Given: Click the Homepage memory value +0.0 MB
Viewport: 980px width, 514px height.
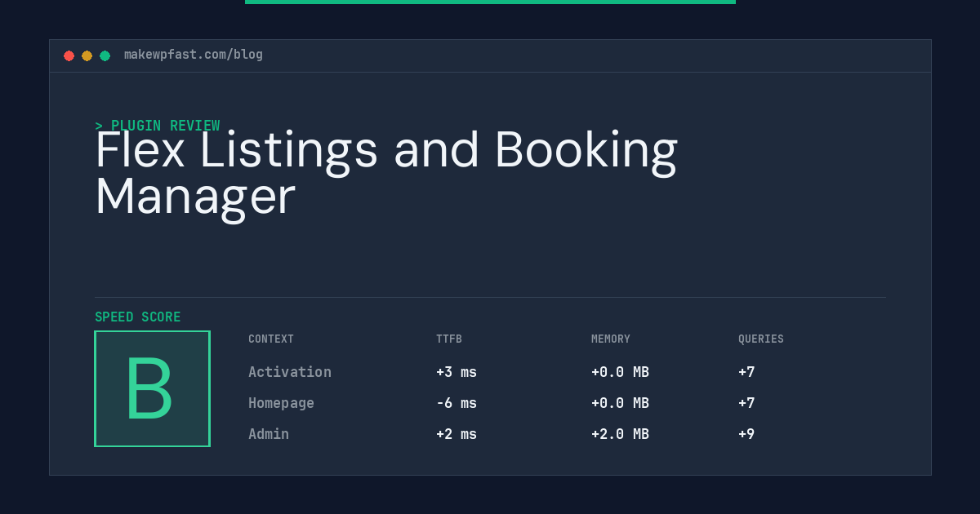Looking at the screenshot, I should [x=620, y=403].
